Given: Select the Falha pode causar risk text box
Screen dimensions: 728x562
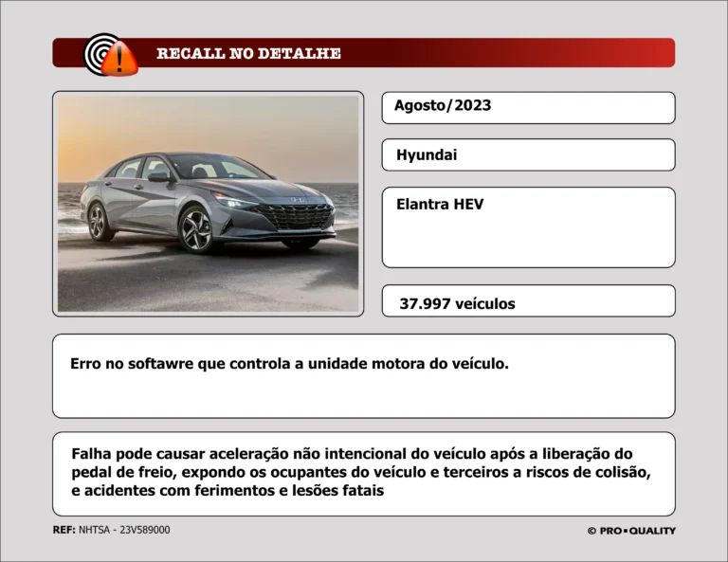Looking at the screenshot, I should (363, 473).
